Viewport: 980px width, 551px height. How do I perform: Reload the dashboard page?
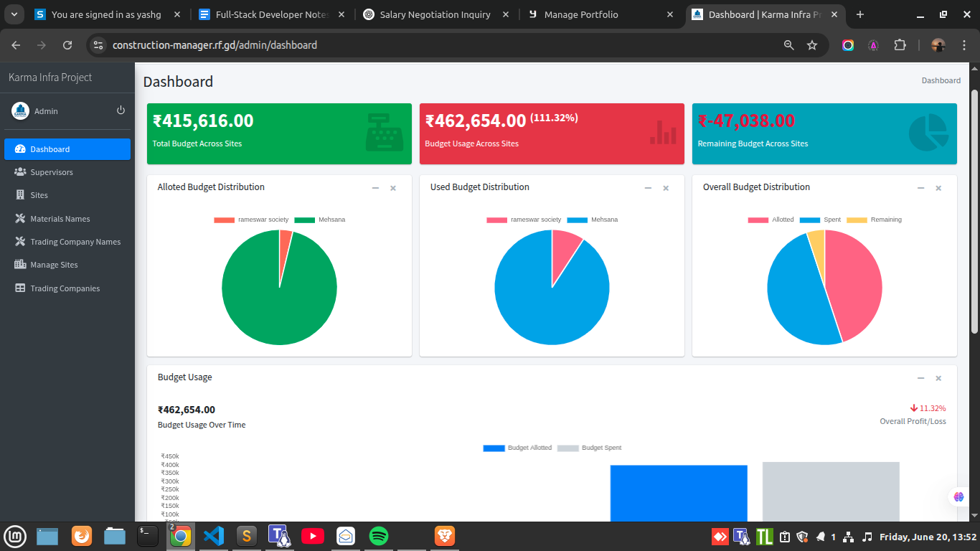click(67, 45)
